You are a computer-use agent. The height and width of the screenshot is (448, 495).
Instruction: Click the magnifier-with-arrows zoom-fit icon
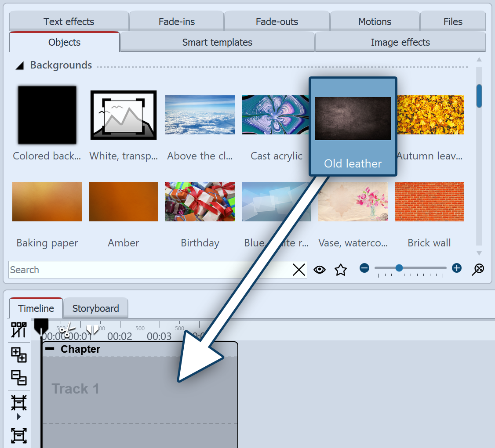(478, 270)
